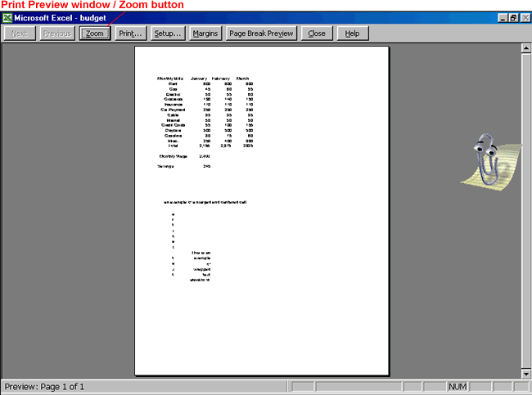The height and width of the screenshot is (395, 532).
Task: Open the page Setup... dialog
Action: (x=168, y=34)
